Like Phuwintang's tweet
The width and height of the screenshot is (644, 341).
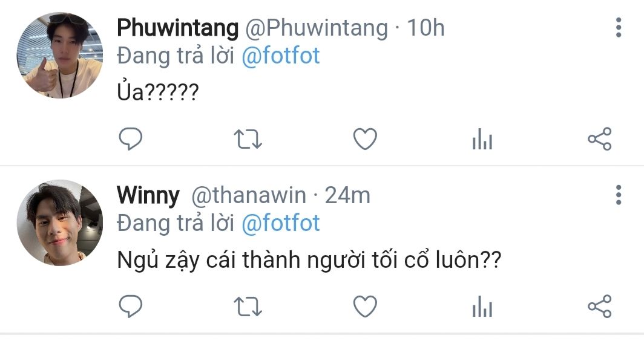pyautogui.click(x=365, y=140)
